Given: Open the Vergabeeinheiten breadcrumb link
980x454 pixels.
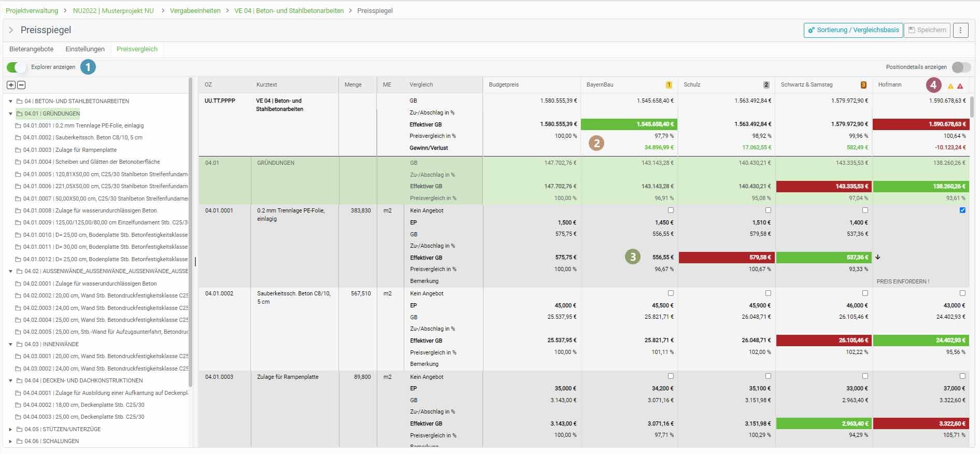Looking at the screenshot, I should [195, 11].
